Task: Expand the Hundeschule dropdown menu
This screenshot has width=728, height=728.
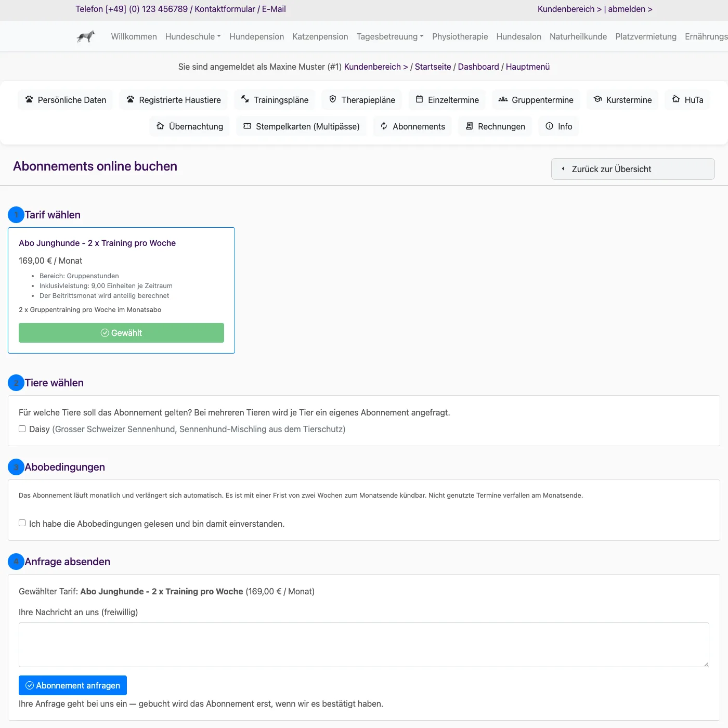Action: coord(193,36)
